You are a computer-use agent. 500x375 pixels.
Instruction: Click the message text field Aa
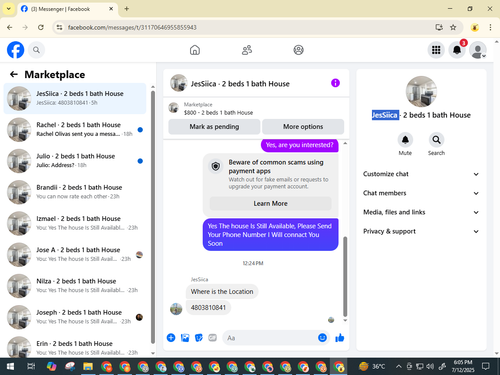(271, 338)
